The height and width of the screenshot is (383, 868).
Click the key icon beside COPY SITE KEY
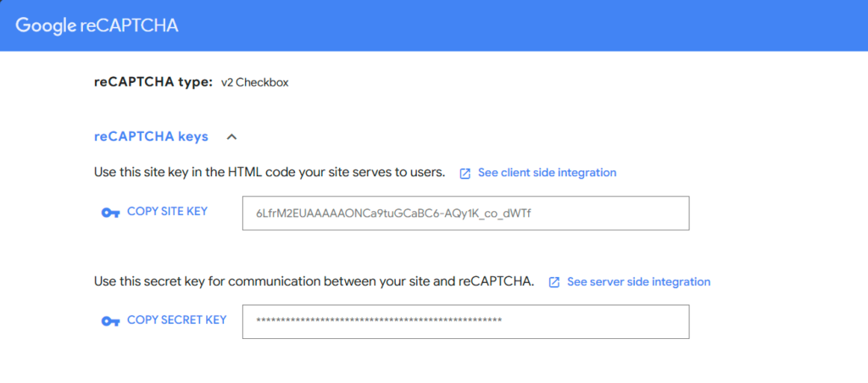[x=110, y=213]
